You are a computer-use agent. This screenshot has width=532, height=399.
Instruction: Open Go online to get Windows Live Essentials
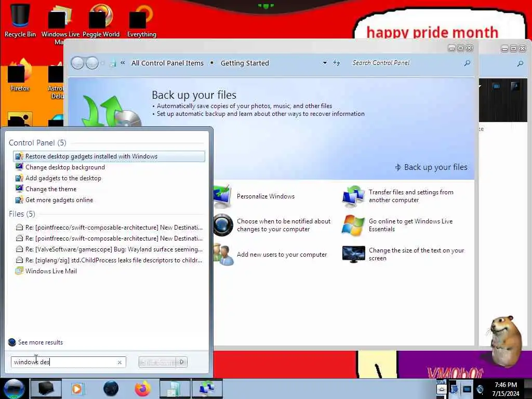pos(410,225)
